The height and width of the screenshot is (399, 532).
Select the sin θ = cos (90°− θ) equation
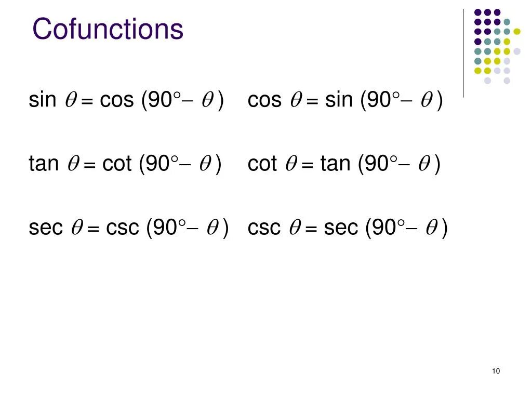click(126, 100)
